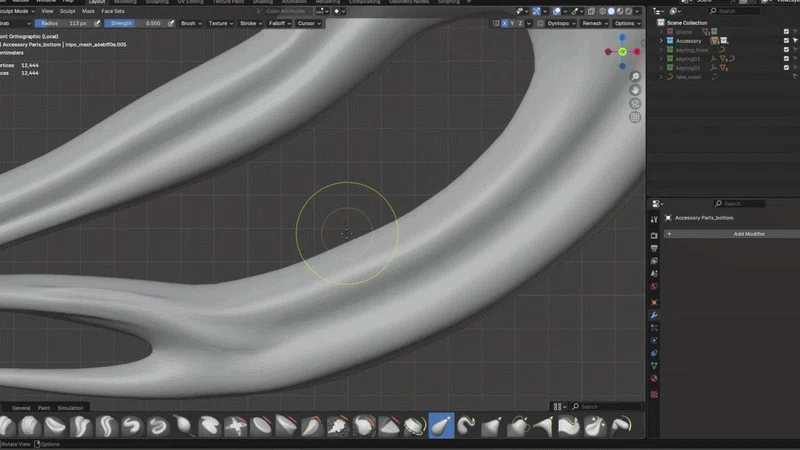This screenshot has width=800, height=450.
Task: Open the Texture checkerboard properties tab
Action: (x=655, y=394)
